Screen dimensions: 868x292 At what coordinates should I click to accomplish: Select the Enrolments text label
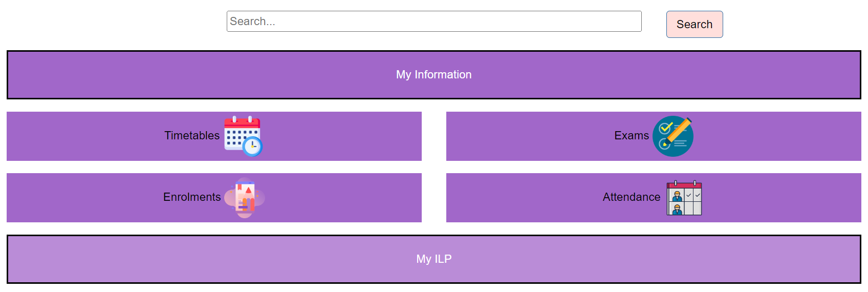click(192, 197)
